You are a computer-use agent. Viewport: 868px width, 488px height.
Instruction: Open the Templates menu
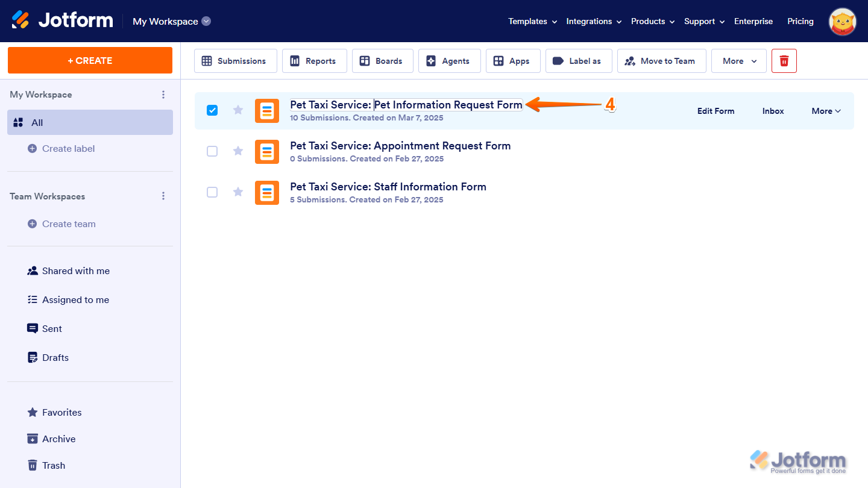pyautogui.click(x=532, y=21)
